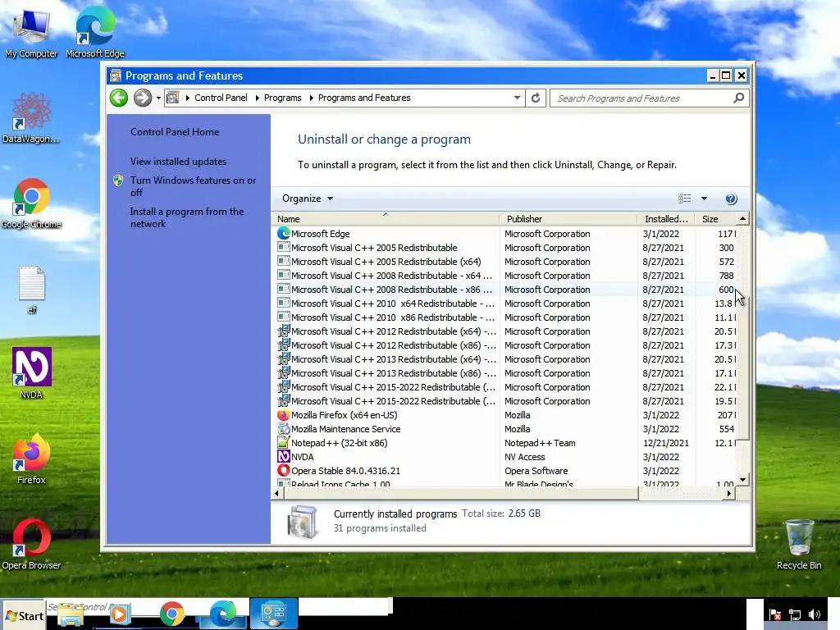Click Install a program from the network
This screenshot has width=840, height=630.
pos(187,217)
